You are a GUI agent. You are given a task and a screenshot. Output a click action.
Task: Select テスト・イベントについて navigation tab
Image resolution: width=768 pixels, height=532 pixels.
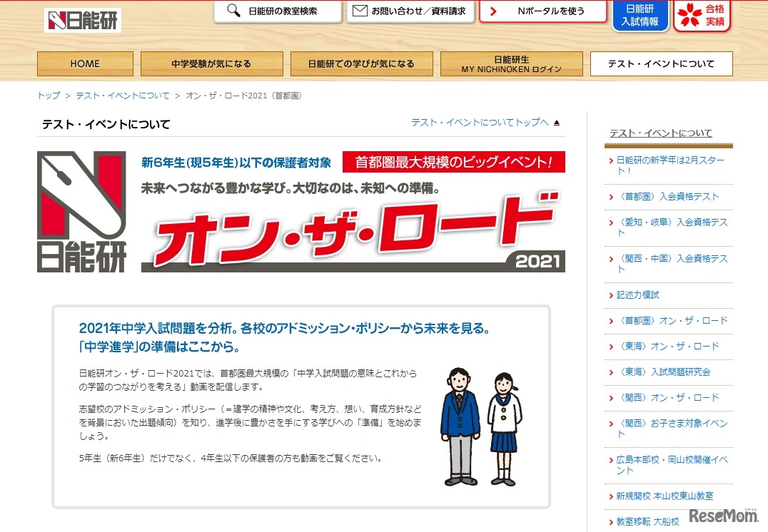click(x=661, y=63)
